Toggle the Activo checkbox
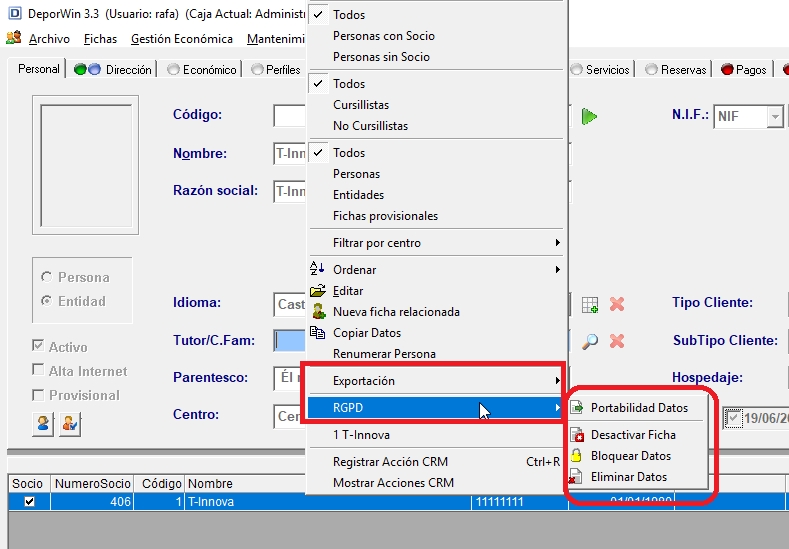The image size is (789, 549). tap(38, 345)
